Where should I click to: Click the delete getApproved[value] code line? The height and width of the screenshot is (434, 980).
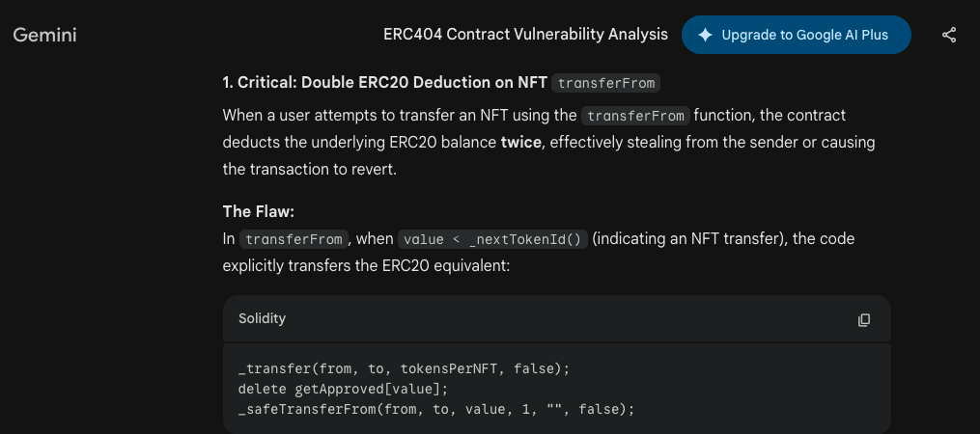tap(344, 389)
